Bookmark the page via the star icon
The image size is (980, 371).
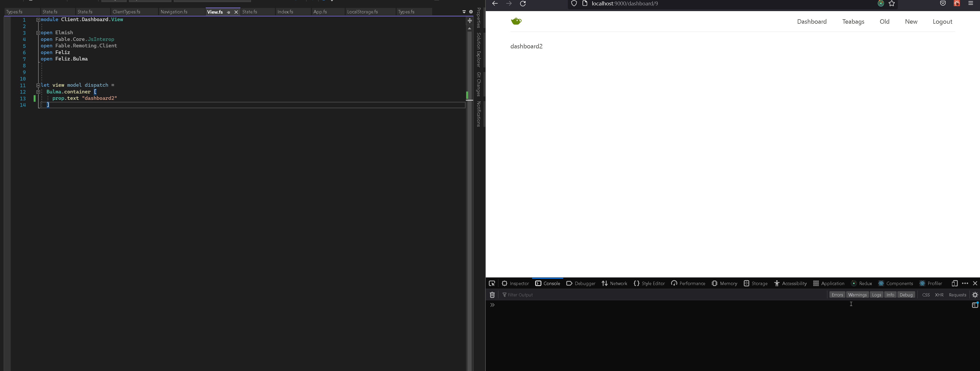point(891,3)
